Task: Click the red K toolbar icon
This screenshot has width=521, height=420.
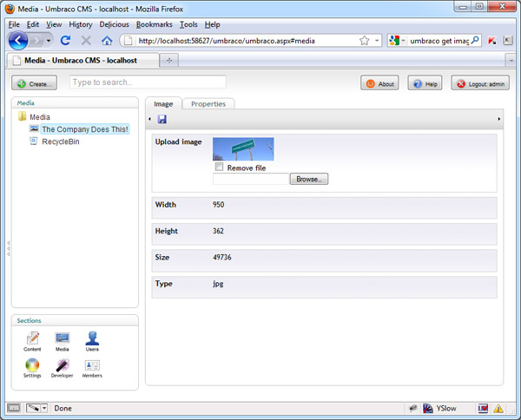Action: 491,41
